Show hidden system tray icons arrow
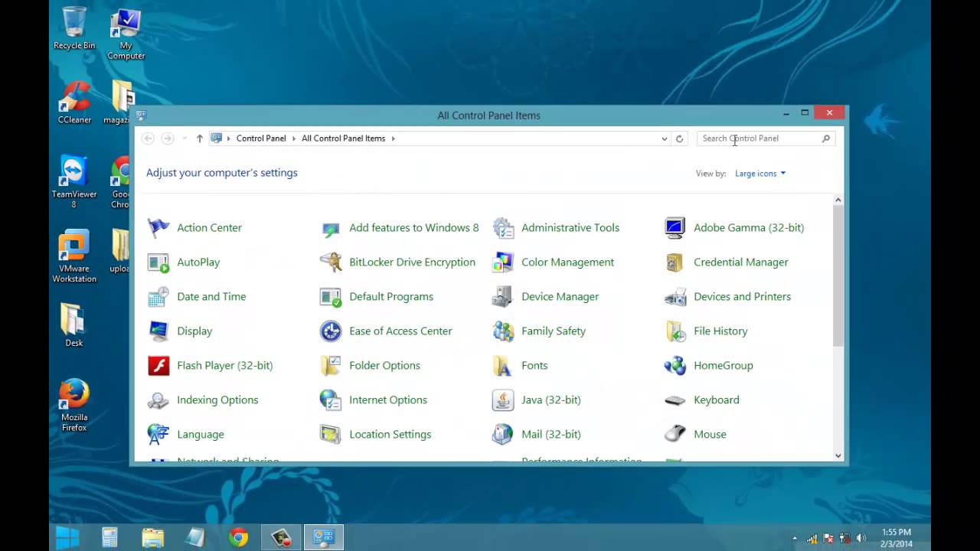Viewport: 980px width, 551px height. [x=795, y=539]
